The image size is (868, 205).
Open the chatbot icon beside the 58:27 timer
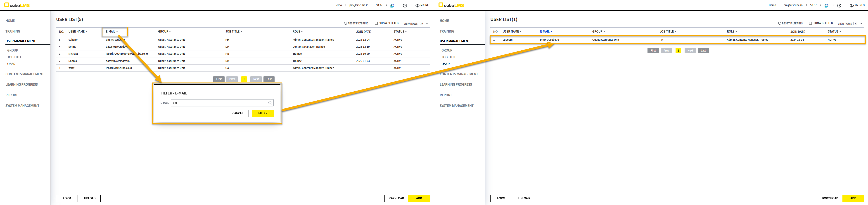[x=392, y=5]
